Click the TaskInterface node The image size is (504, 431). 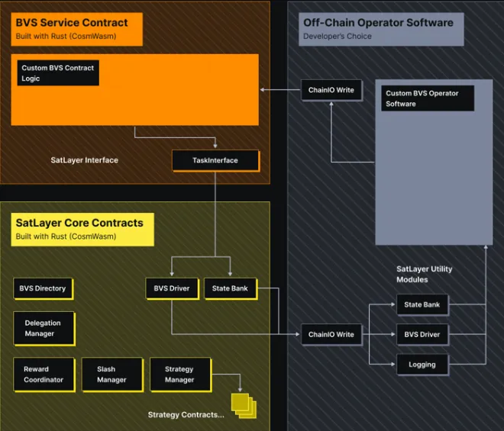point(215,161)
